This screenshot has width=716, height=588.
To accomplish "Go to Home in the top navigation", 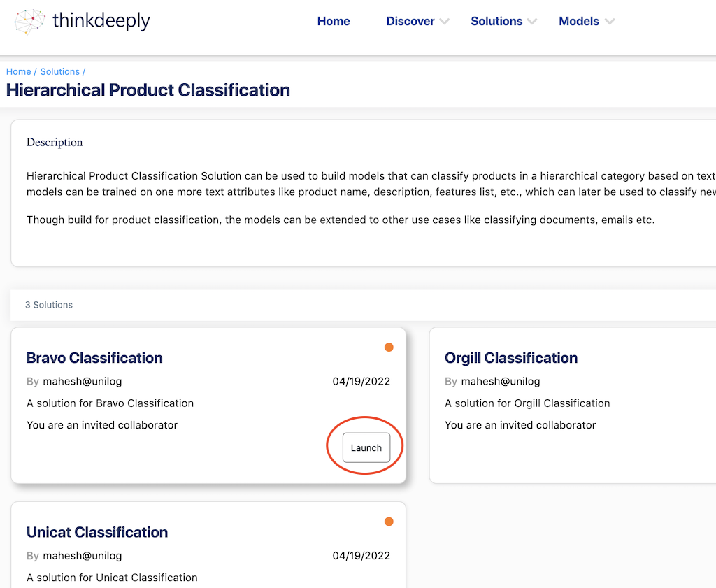I will click(334, 22).
